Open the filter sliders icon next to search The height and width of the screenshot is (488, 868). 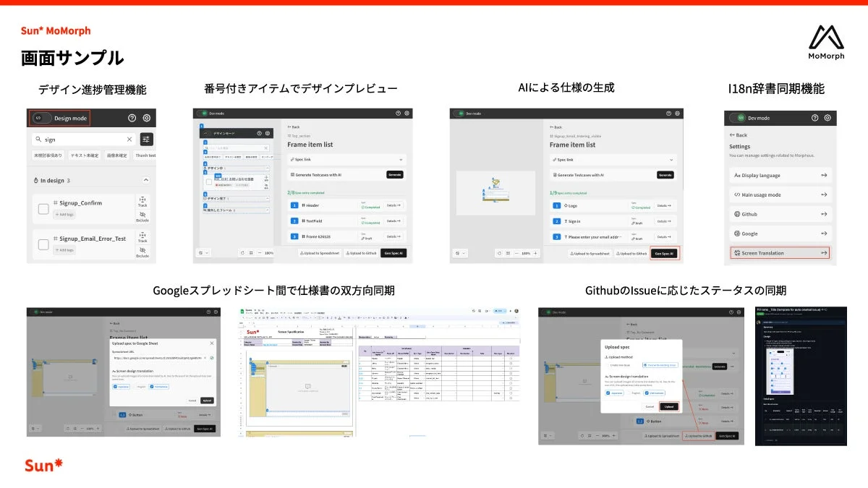pos(147,140)
